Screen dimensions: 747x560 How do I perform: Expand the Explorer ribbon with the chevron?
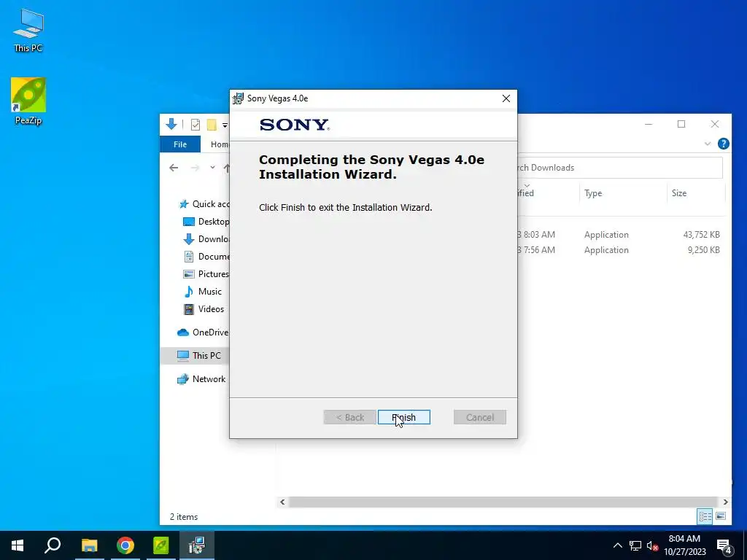[x=708, y=144]
